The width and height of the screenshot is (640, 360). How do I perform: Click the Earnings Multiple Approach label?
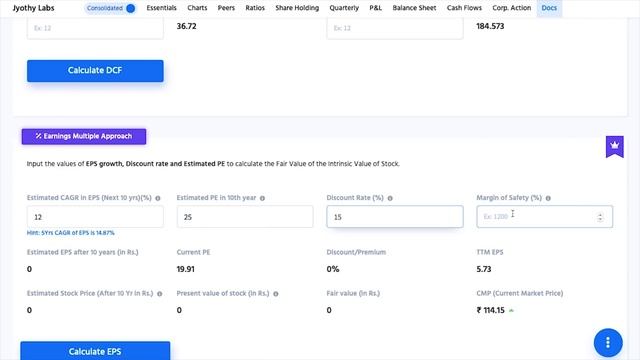[x=84, y=136]
